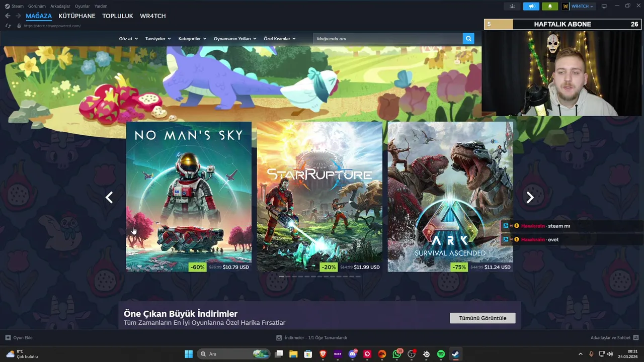
Task: Expand the Göz at dropdown
Action: [x=128, y=39]
